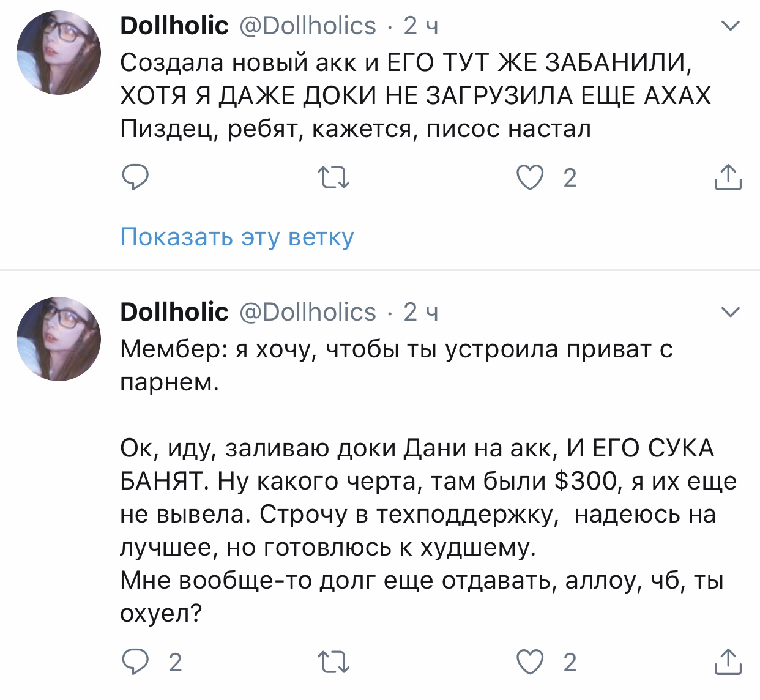Click 'Показать эту ветку' link
760x700 pixels.
click(x=237, y=237)
